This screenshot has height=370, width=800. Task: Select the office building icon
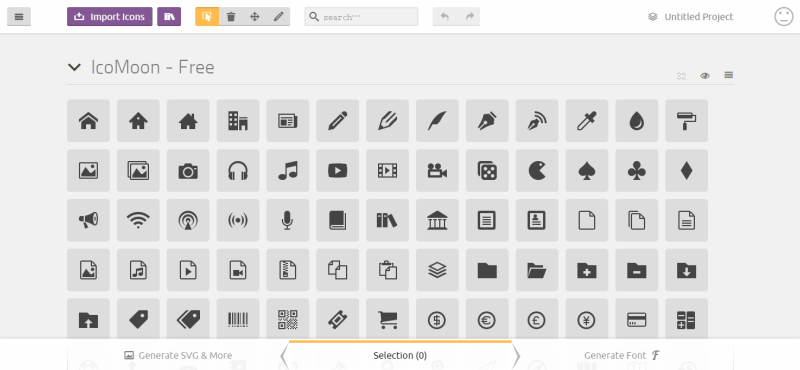point(238,120)
